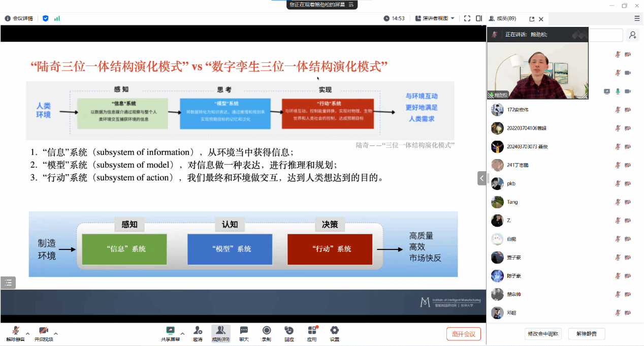
Task: Open the 演讲者视图 view dropdown
Action: coord(435,18)
